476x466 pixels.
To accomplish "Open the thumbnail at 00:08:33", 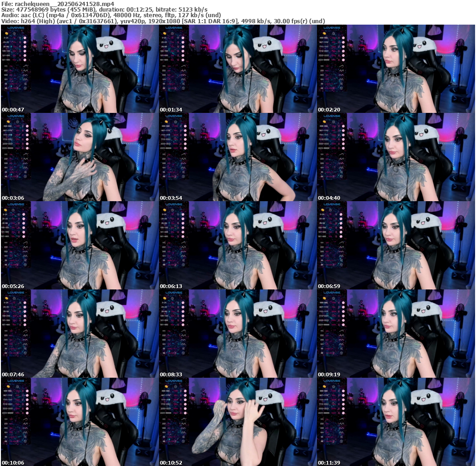I will pos(238,334).
